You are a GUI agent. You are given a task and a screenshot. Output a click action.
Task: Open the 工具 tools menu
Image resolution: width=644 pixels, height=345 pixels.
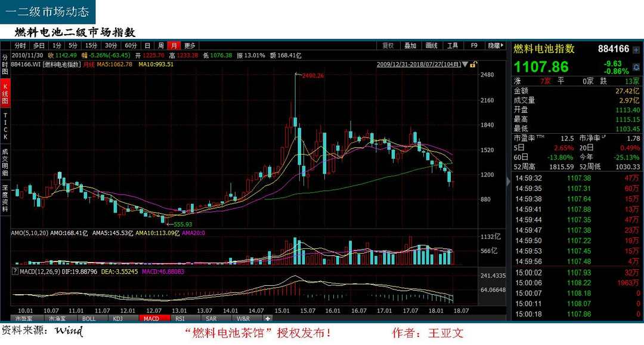point(453,45)
